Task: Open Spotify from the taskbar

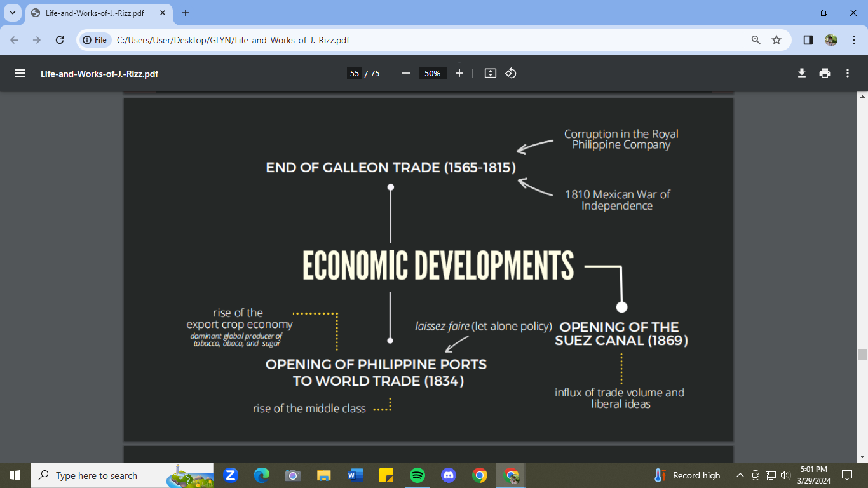Action: tap(417, 475)
